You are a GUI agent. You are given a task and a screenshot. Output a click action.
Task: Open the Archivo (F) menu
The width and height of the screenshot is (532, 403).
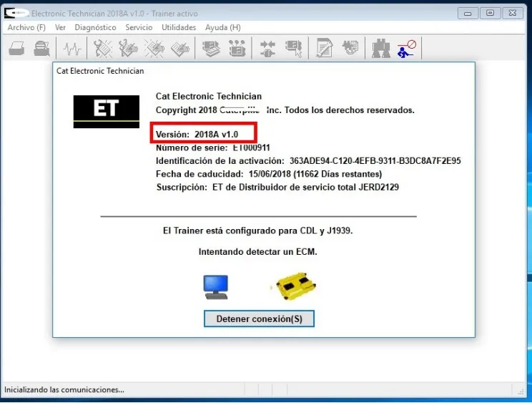tap(26, 27)
